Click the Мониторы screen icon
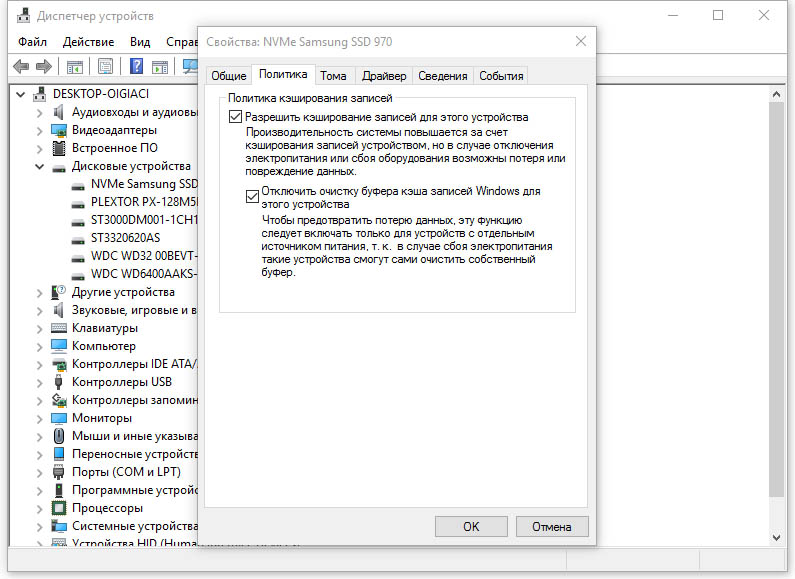 (60, 418)
